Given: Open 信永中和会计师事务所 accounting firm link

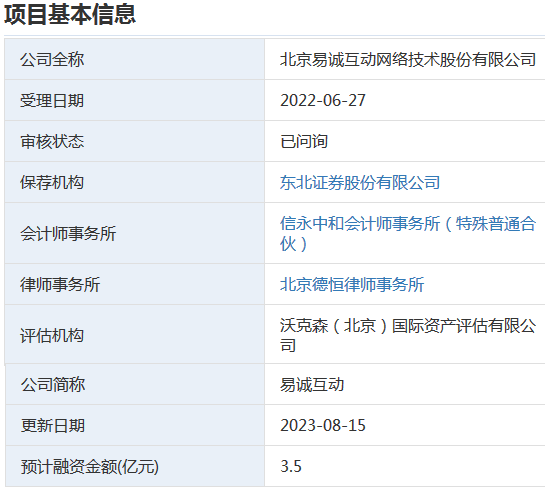Looking at the screenshot, I should 408,233.
